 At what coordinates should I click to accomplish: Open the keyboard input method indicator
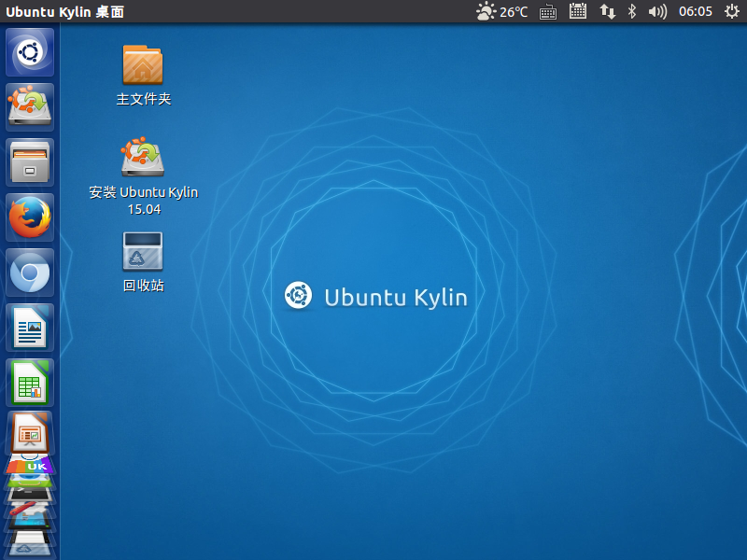(x=548, y=11)
